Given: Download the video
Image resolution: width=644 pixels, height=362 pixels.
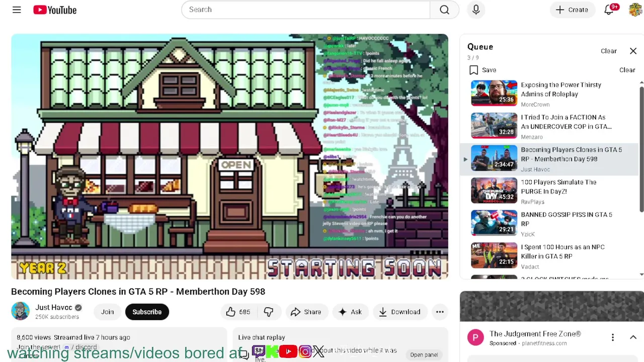Looking at the screenshot, I should (399, 312).
